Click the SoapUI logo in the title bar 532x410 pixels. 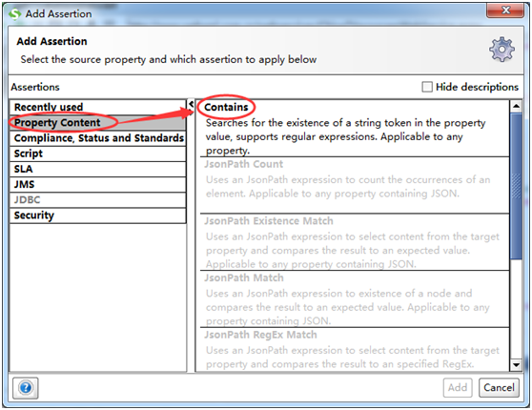pos(14,14)
